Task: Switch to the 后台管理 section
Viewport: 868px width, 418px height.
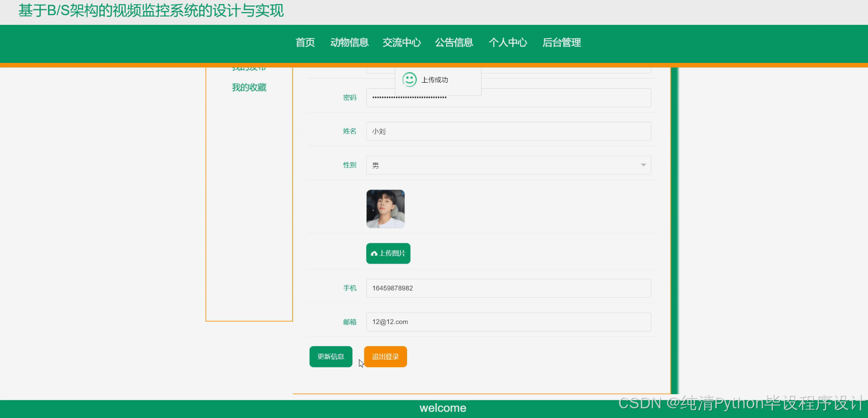Action: pyautogui.click(x=561, y=42)
